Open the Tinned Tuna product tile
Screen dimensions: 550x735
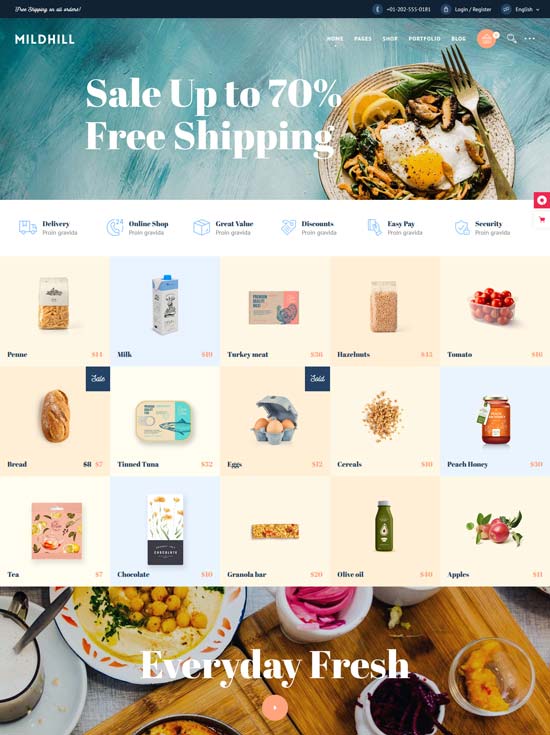pos(165,421)
